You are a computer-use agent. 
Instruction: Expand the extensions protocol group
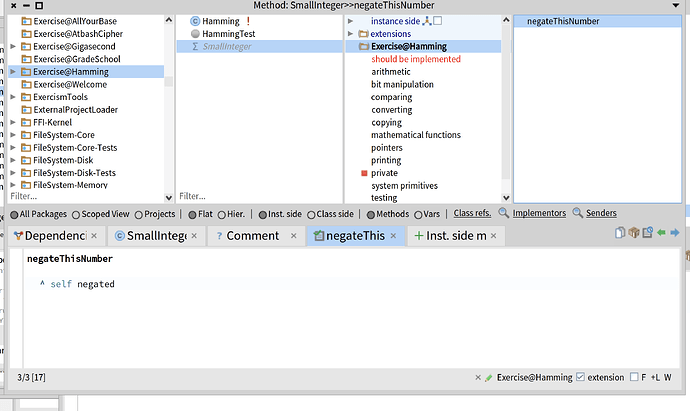point(350,33)
